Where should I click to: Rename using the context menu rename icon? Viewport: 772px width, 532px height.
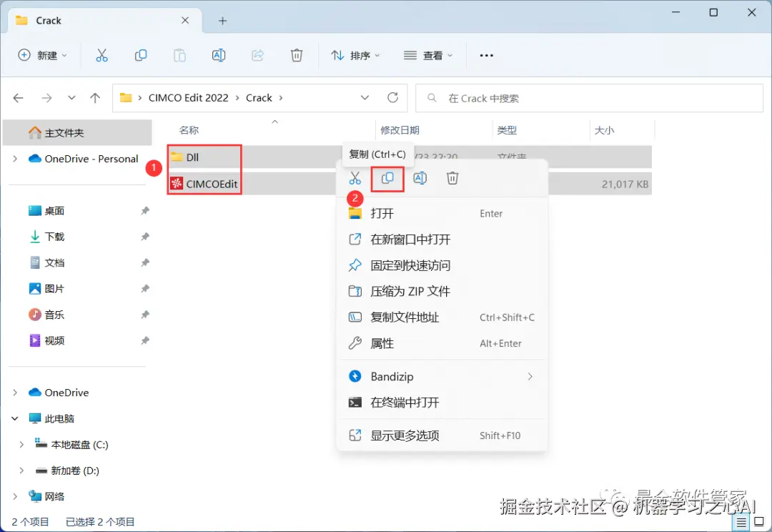coord(420,178)
